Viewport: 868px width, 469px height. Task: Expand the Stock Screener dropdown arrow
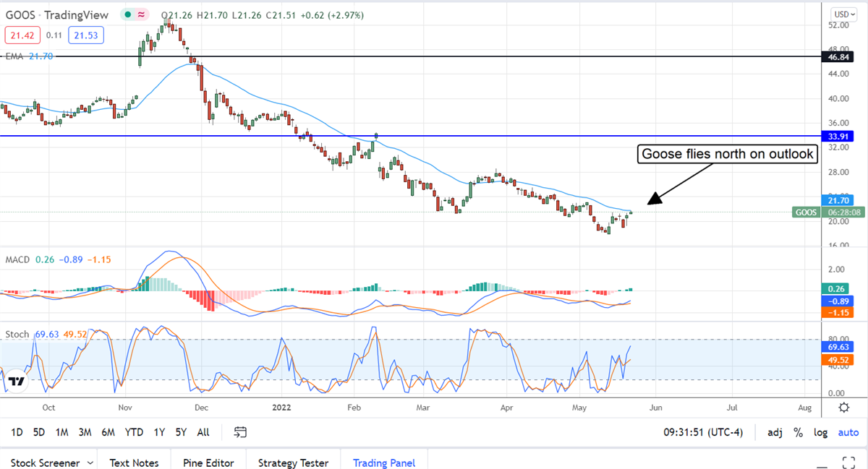pyautogui.click(x=90, y=462)
